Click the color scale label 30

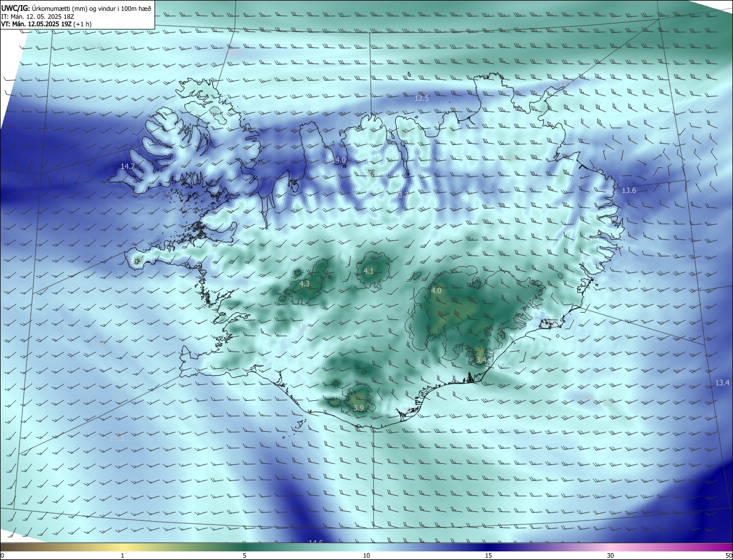click(610, 555)
